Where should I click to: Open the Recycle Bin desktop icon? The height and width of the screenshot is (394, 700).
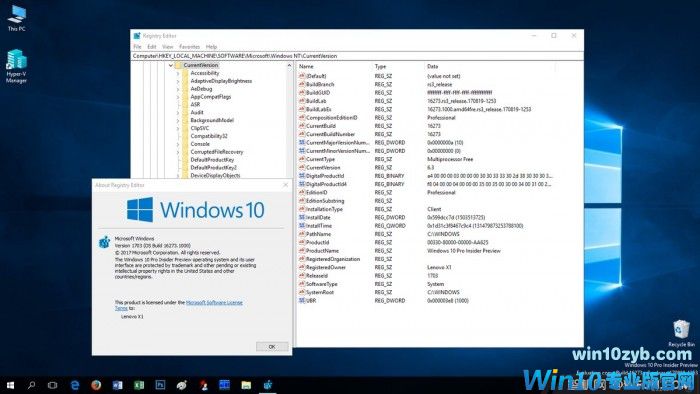click(x=681, y=333)
